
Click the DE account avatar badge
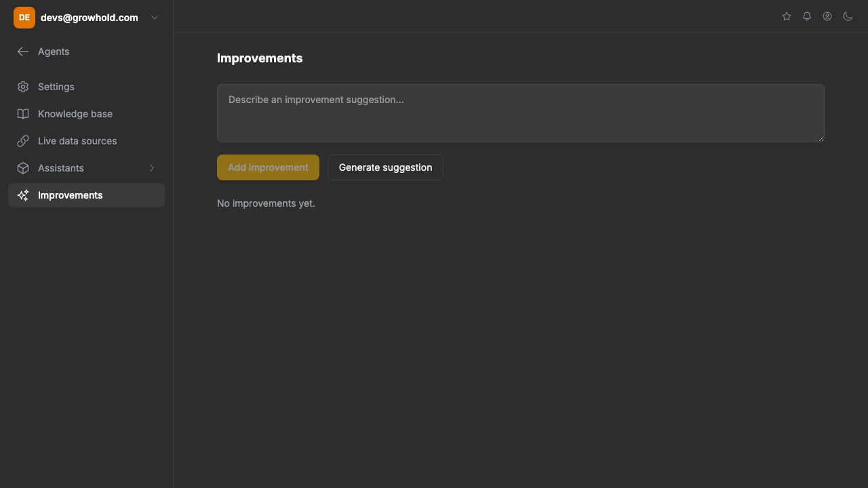click(x=24, y=18)
